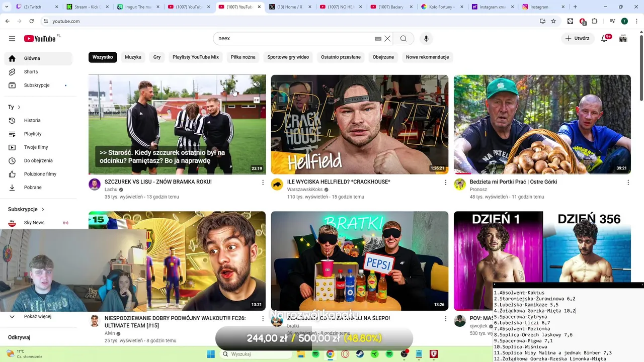Screen dimensions: 644x362
Task: Open the browser extensions puzzle icon
Action: [x=595, y=21]
